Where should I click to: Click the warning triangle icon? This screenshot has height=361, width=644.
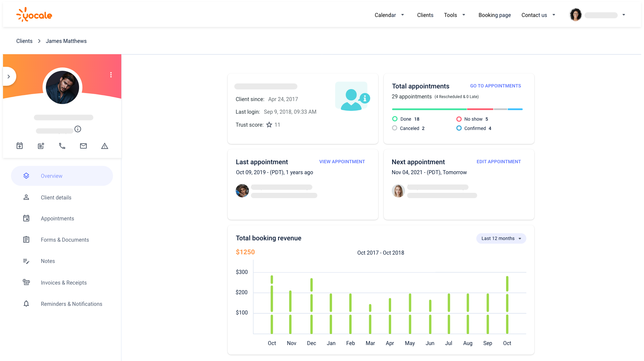click(x=105, y=146)
